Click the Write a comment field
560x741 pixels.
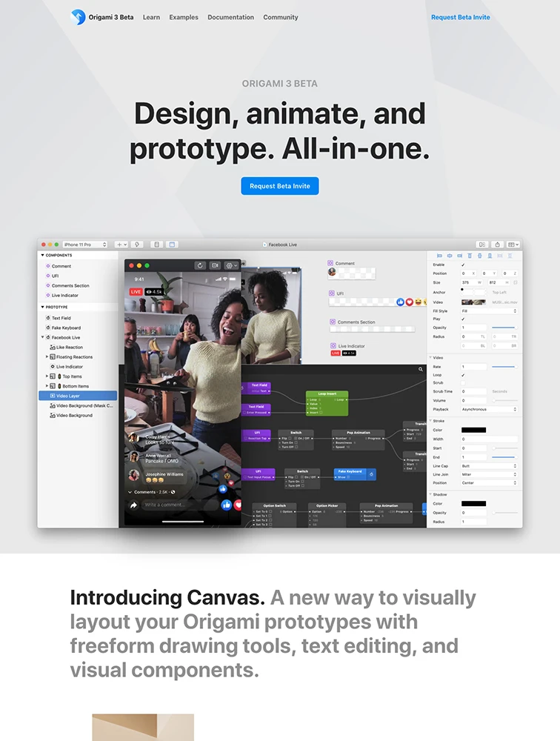pyautogui.click(x=181, y=505)
